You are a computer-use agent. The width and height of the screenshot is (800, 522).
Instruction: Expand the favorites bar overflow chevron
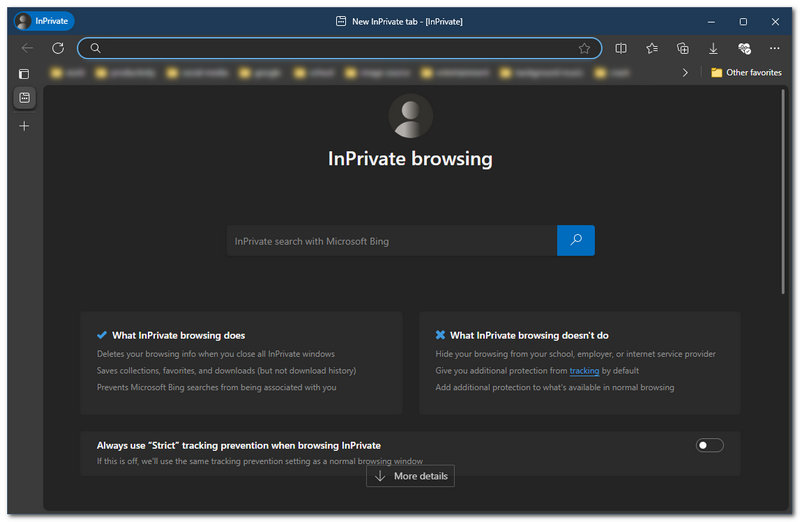[x=685, y=73]
